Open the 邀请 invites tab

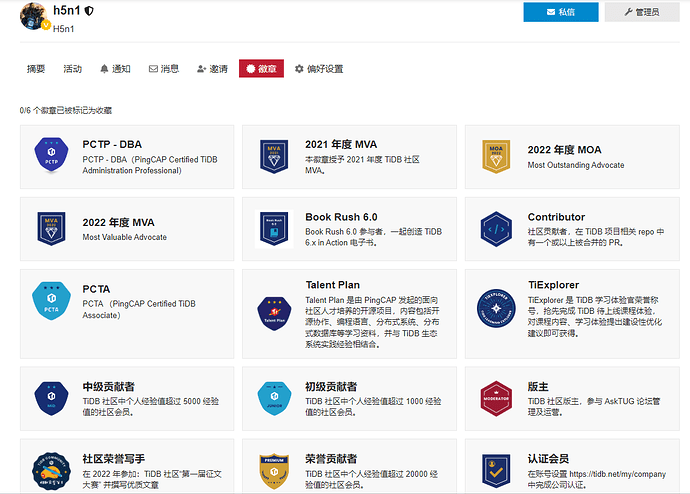click(x=212, y=69)
